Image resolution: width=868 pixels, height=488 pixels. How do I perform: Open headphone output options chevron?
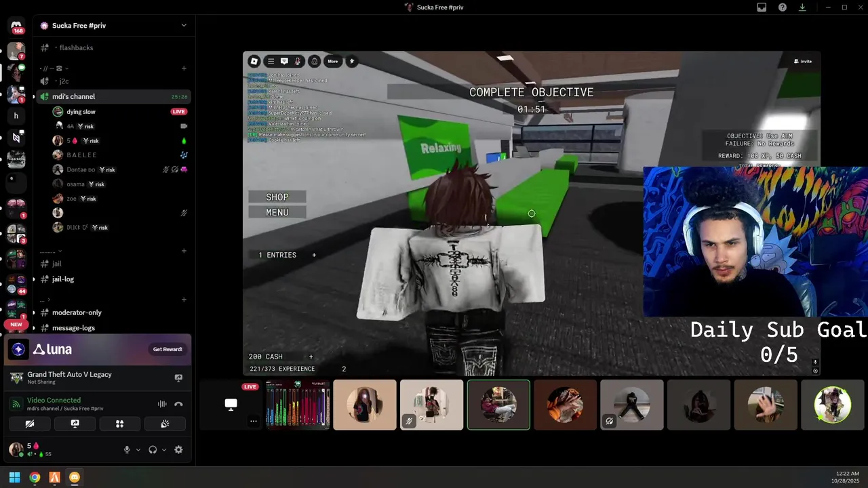point(163,449)
